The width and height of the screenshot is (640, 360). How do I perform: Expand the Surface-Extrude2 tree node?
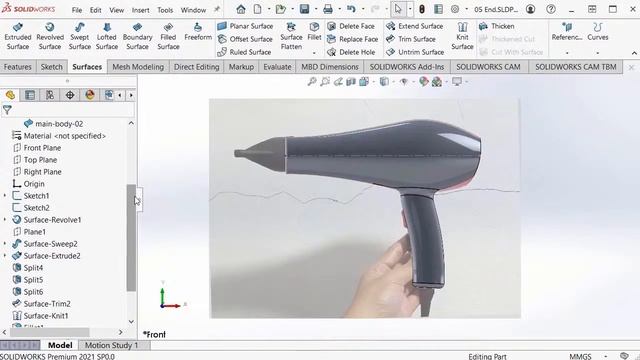click(x=5, y=256)
